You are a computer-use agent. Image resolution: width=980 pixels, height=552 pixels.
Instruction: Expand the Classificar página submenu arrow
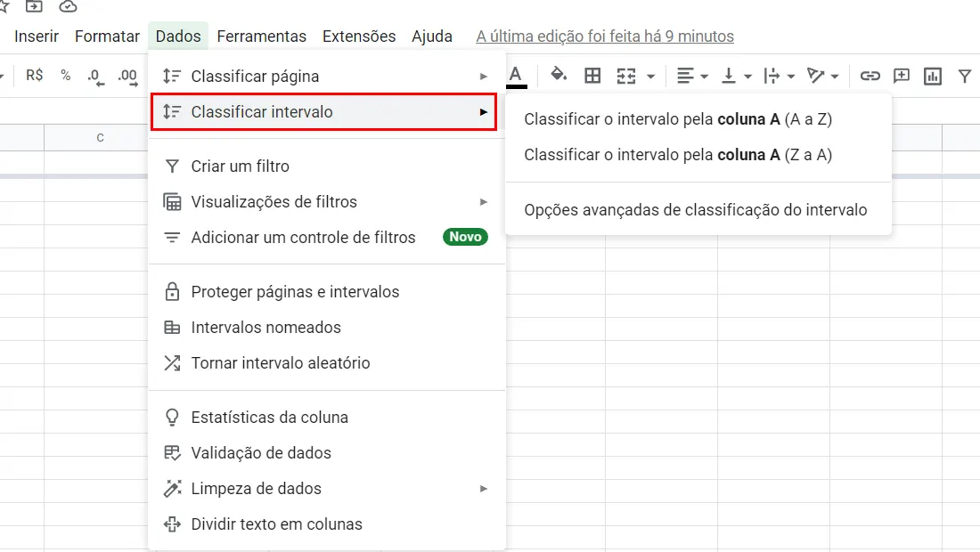point(483,77)
